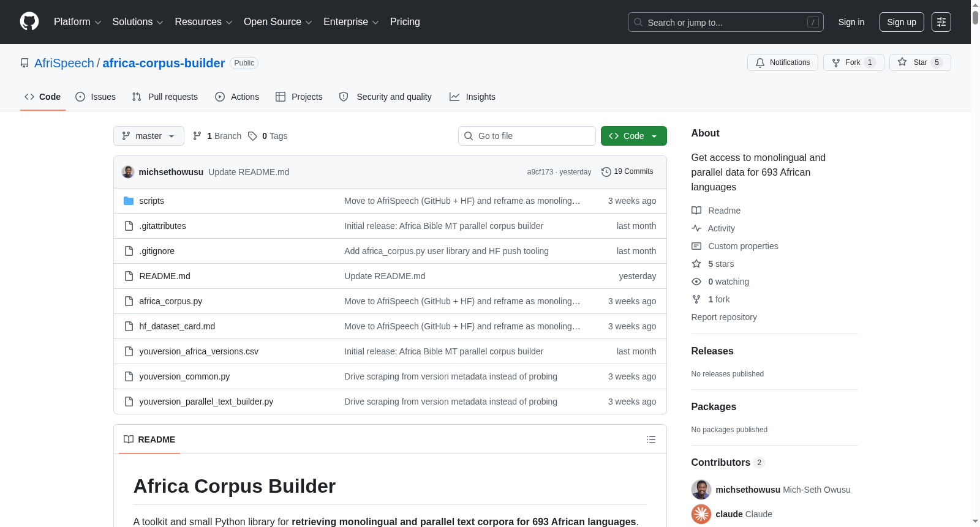
Task: Click the pulse icon beside Activity
Action: click(696, 228)
